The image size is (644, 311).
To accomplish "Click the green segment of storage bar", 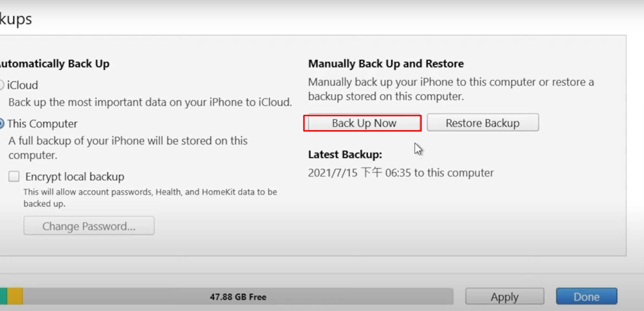I will tap(3, 296).
